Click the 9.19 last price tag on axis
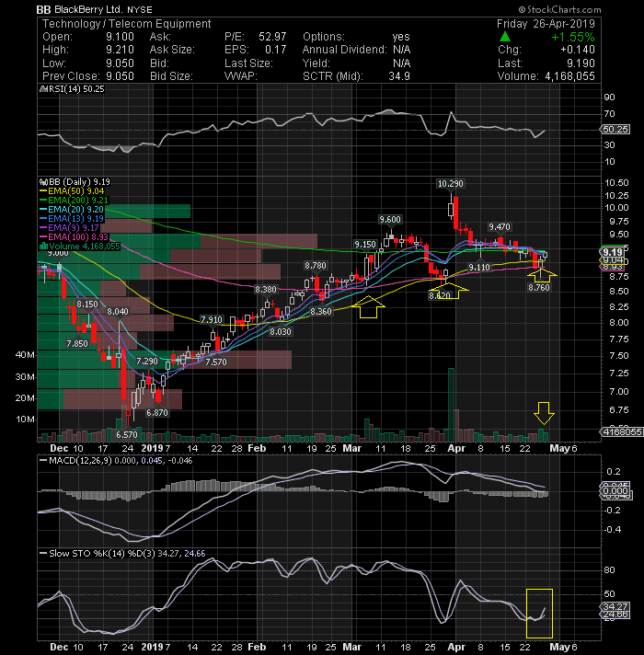This screenshot has width=644, height=655. pyautogui.click(x=613, y=252)
